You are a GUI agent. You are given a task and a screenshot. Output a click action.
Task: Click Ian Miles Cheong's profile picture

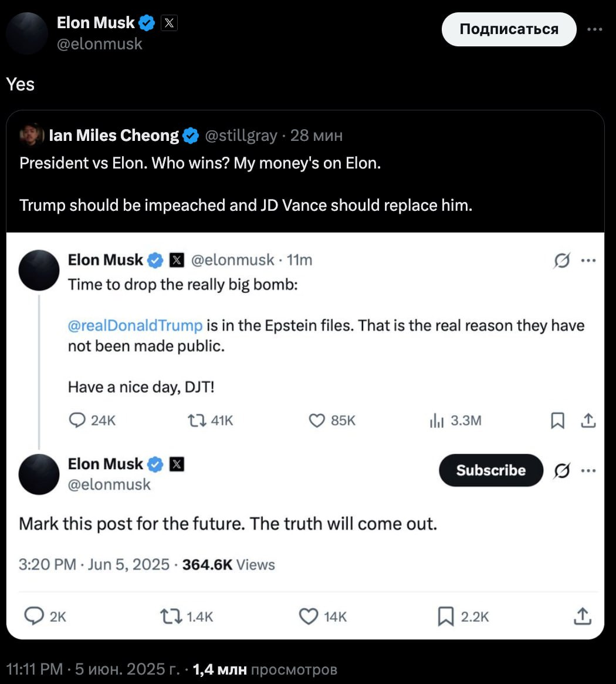(x=32, y=136)
